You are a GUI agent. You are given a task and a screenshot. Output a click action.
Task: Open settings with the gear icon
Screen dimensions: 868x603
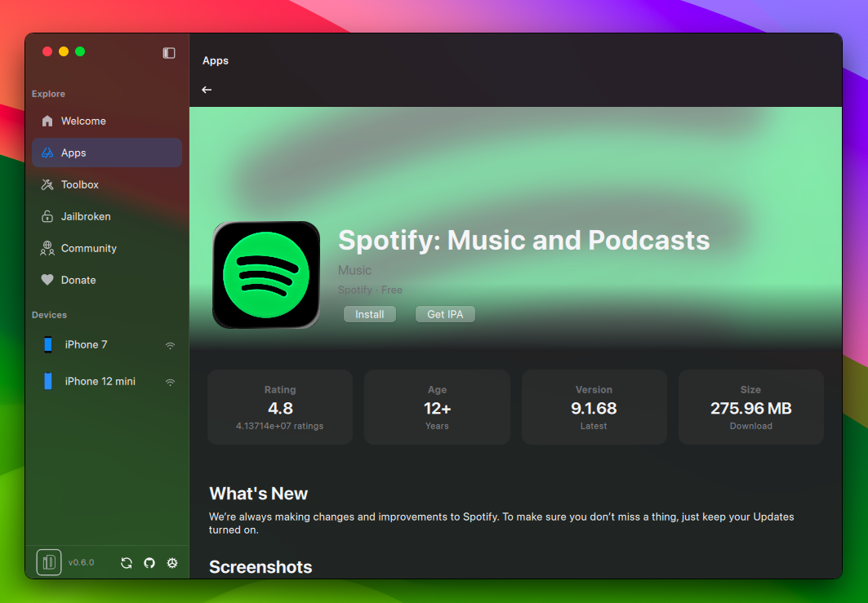tap(172, 563)
